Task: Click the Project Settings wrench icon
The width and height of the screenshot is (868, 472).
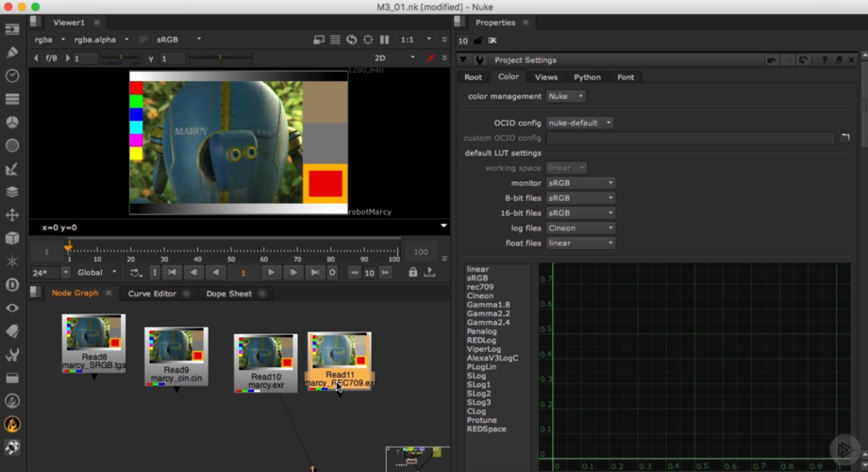Action: pyautogui.click(x=479, y=59)
